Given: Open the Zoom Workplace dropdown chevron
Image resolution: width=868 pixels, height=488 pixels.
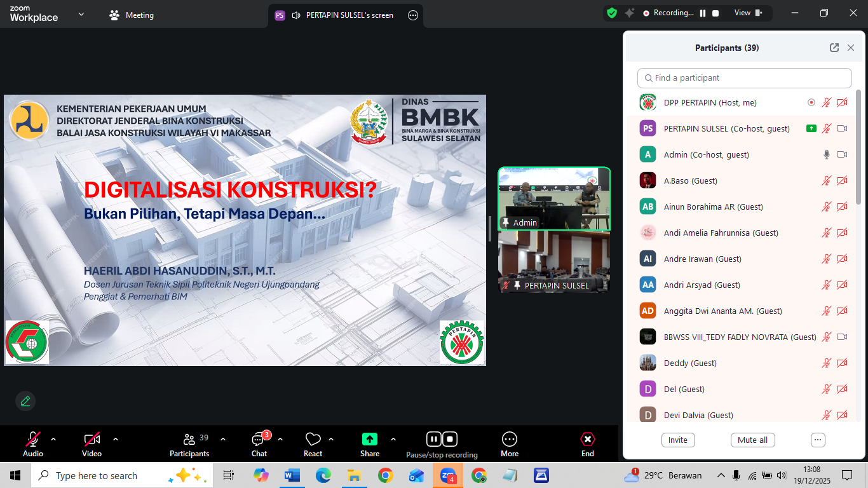Looking at the screenshot, I should coord(81,14).
